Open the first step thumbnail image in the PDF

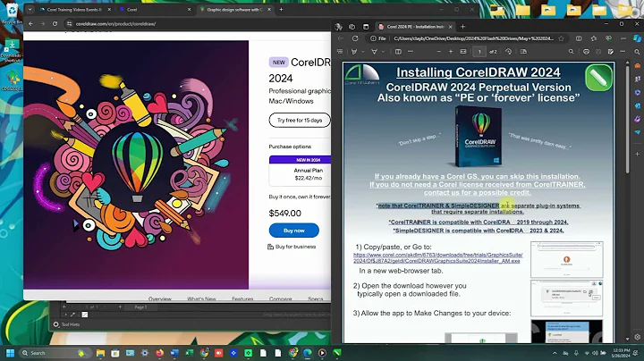tap(567, 260)
